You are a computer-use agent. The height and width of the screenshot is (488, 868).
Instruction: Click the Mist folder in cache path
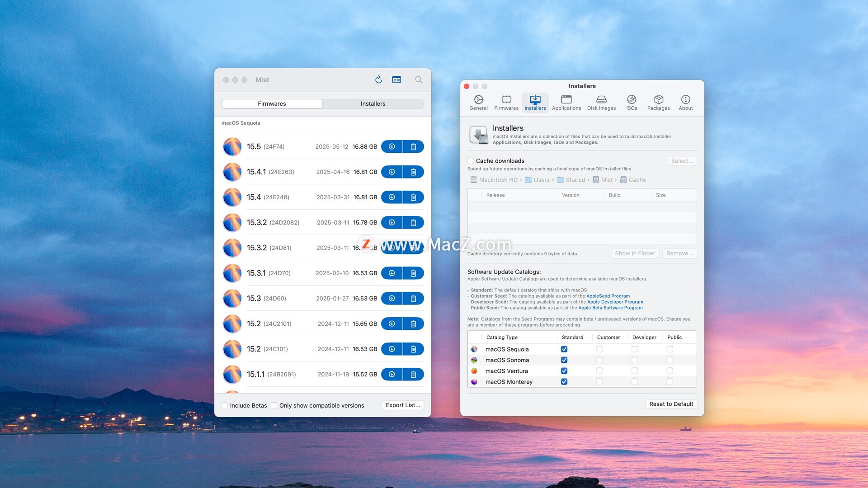pos(603,180)
